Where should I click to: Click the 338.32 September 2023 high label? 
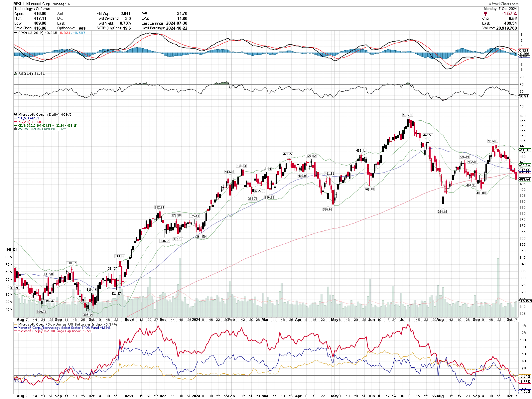[71, 263]
